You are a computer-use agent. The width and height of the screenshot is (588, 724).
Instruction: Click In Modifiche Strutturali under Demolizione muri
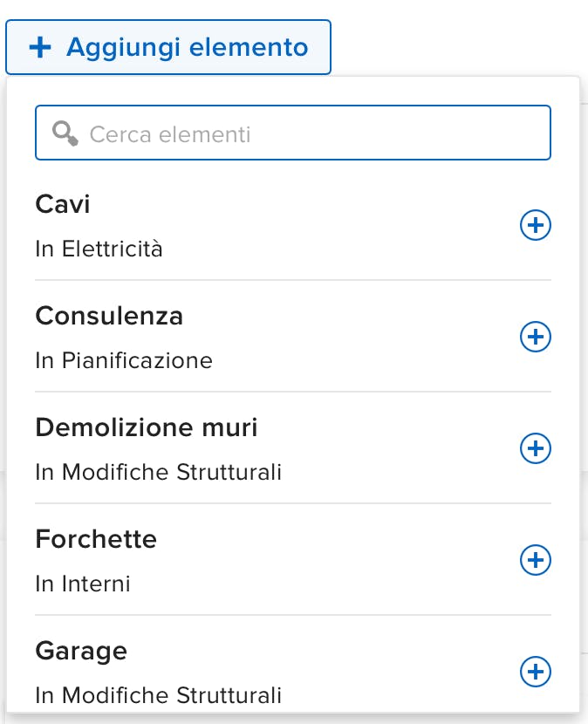click(x=158, y=472)
